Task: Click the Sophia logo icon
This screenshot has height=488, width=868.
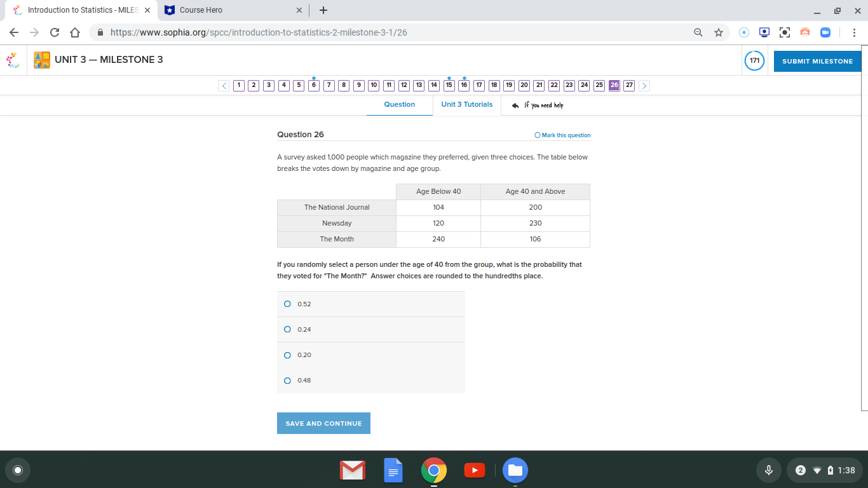Action: pyautogui.click(x=13, y=60)
